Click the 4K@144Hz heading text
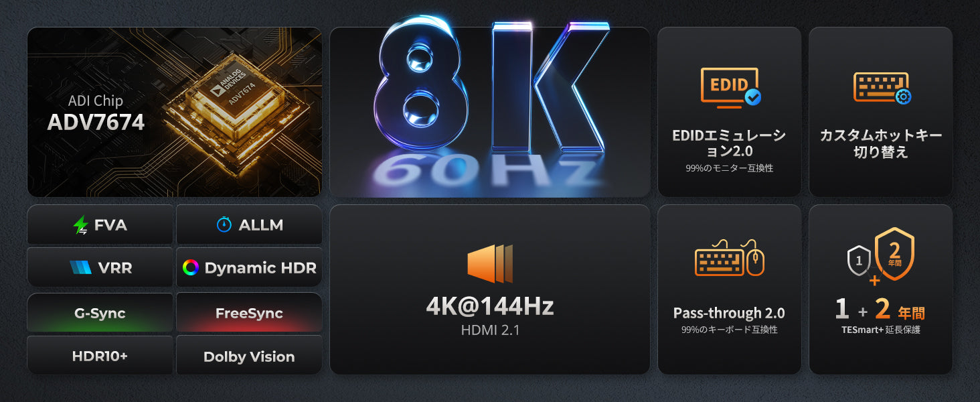Screen dimensions: 980x402 pos(490,306)
